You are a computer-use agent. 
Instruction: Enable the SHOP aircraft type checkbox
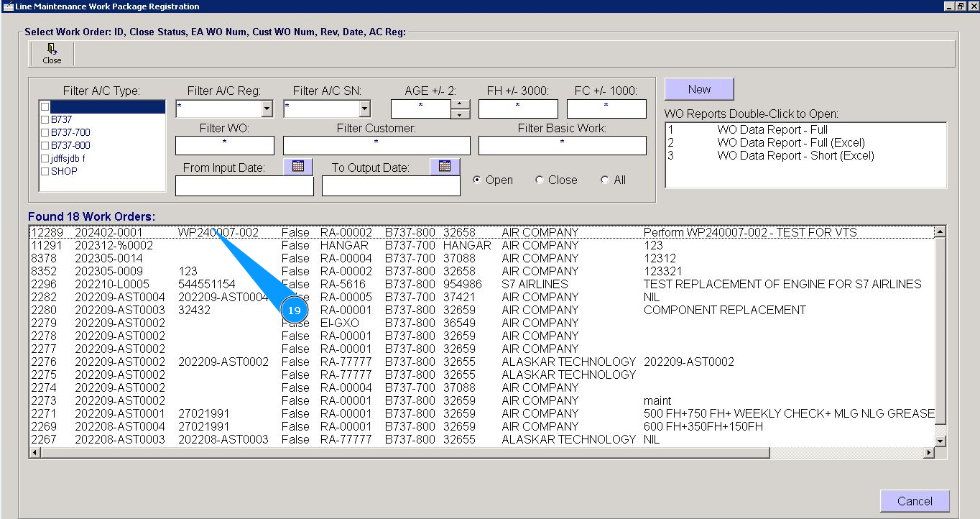(x=45, y=172)
